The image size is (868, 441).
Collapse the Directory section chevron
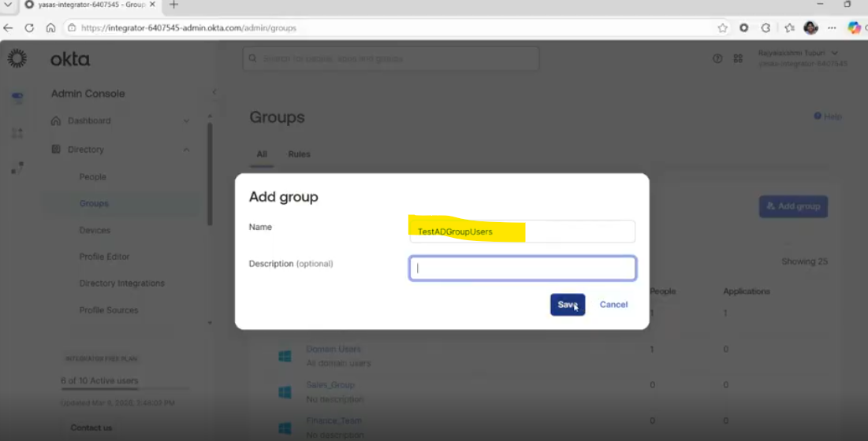187,150
